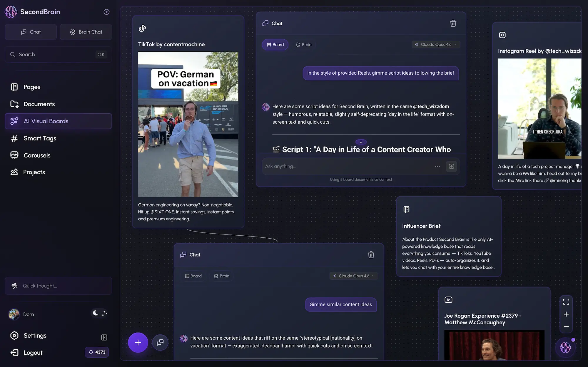Click the Quick thought input field
The height and width of the screenshot is (367, 588).
coord(58,286)
